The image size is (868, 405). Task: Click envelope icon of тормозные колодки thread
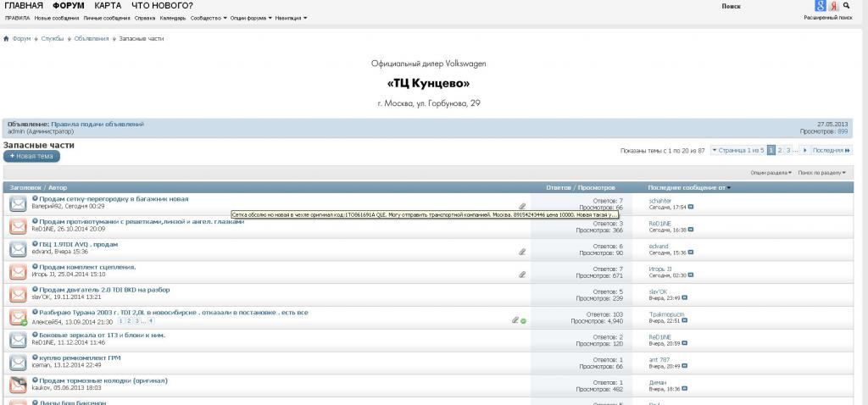click(x=19, y=385)
